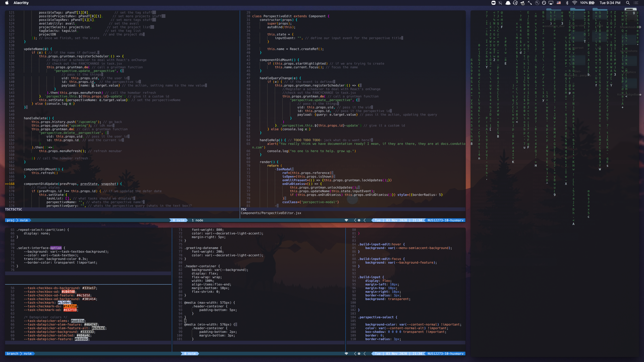Select the '0 nvim' window in the upper tmux bar
644x362 pixels.
point(178,220)
